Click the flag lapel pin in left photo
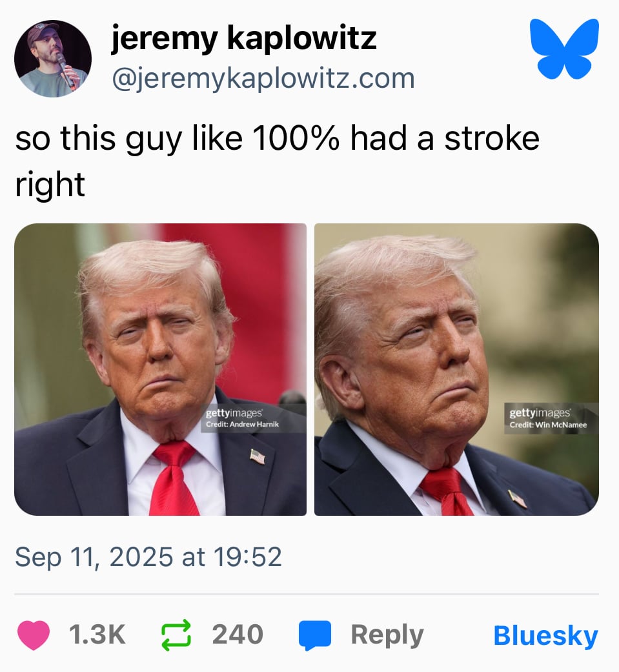619x672 pixels. [258, 456]
